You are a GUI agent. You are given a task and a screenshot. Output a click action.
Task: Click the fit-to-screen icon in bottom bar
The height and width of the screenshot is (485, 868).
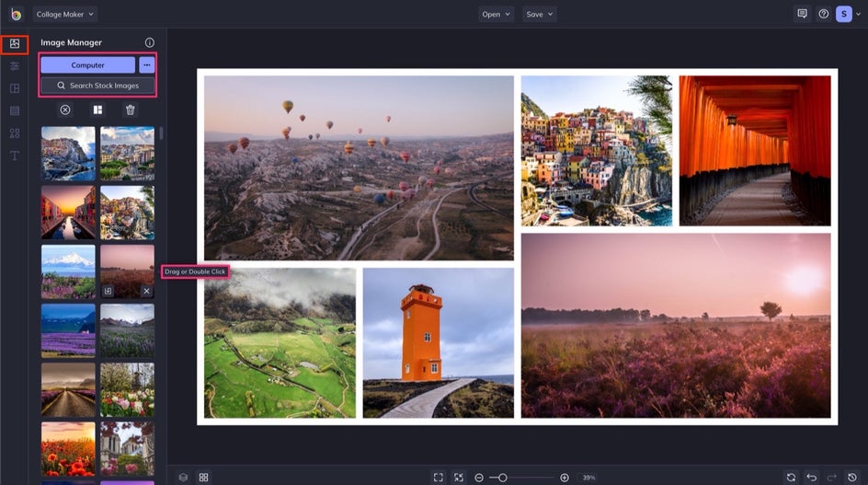click(438, 478)
